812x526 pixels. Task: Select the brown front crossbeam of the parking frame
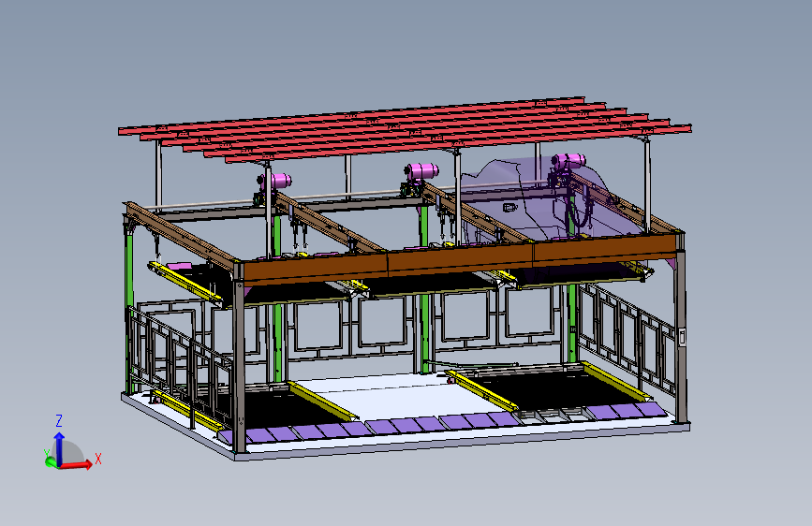(x=461, y=259)
